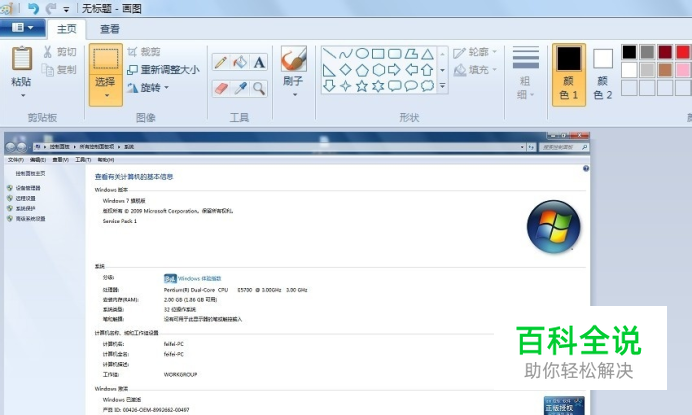
Task: Select the Color picker eyedropper tool
Action: [240, 88]
